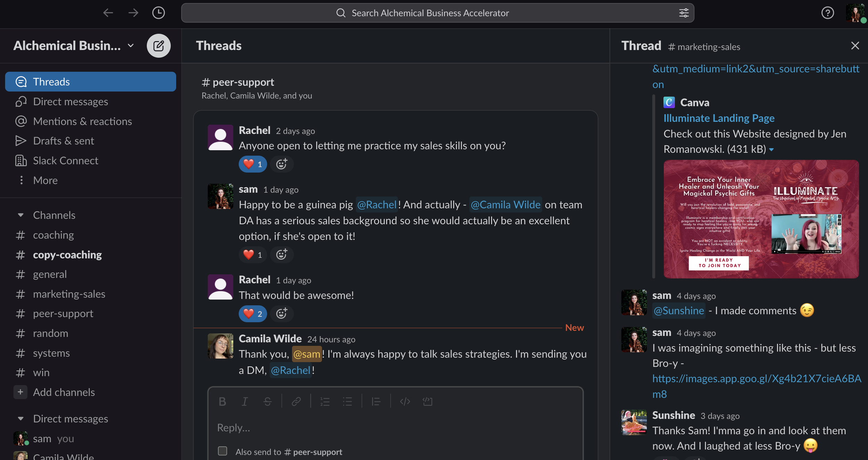
Task: Check Also send to #peer-support
Action: click(223, 451)
